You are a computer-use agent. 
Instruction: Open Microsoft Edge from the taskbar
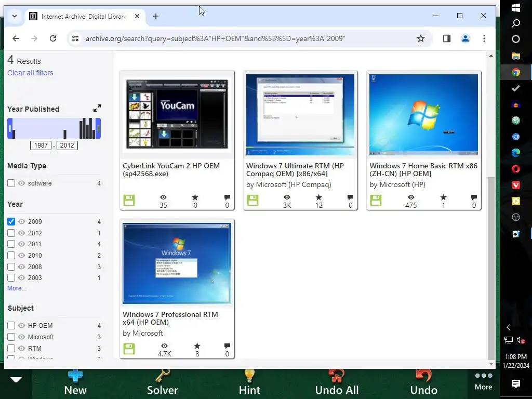click(516, 153)
